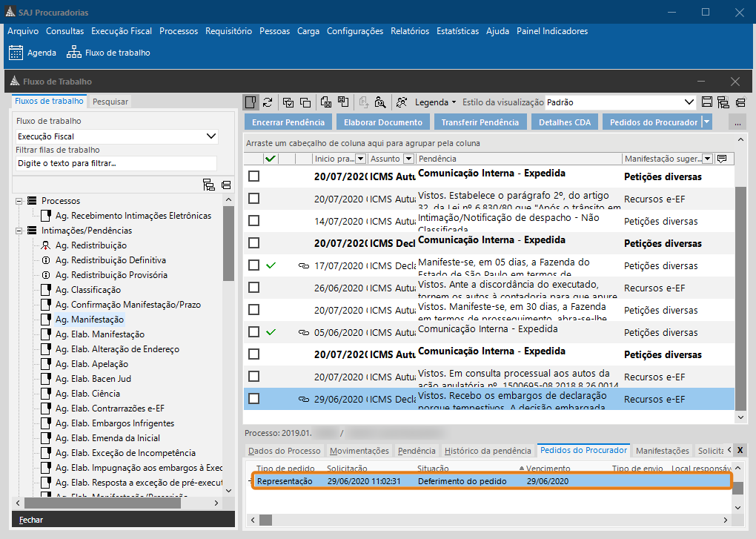Select the checkbox for the 14/07/2020 row
Viewport: 756px width, 539px height.
(254, 221)
